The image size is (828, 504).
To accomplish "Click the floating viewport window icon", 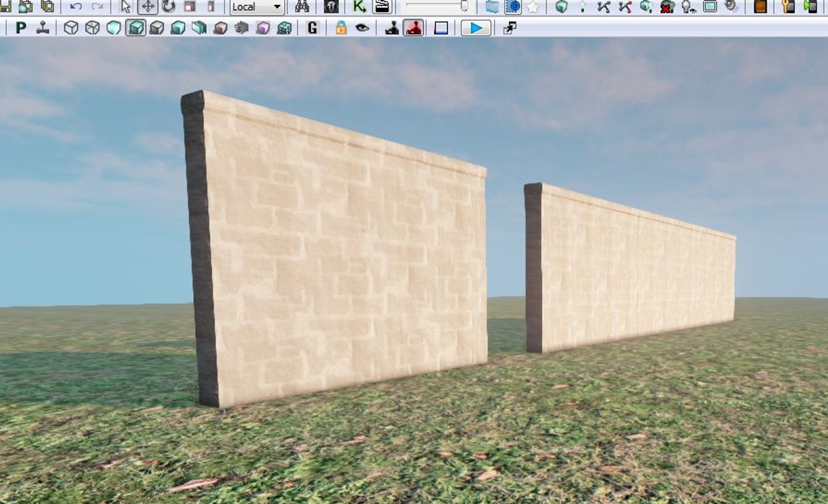I will [510, 28].
